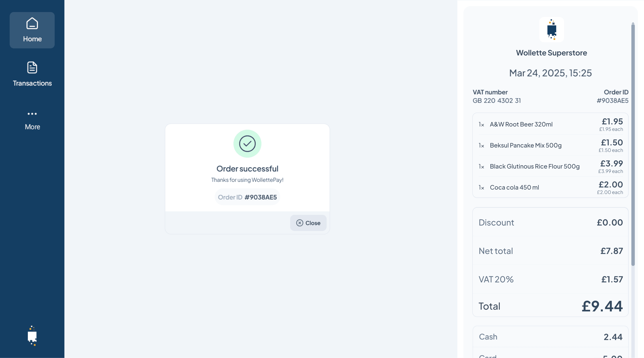Image resolution: width=644 pixels, height=358 pixels.
Task: Click the Order ID #9038AE5 pill in the dialog
Action: coord(247,197)
